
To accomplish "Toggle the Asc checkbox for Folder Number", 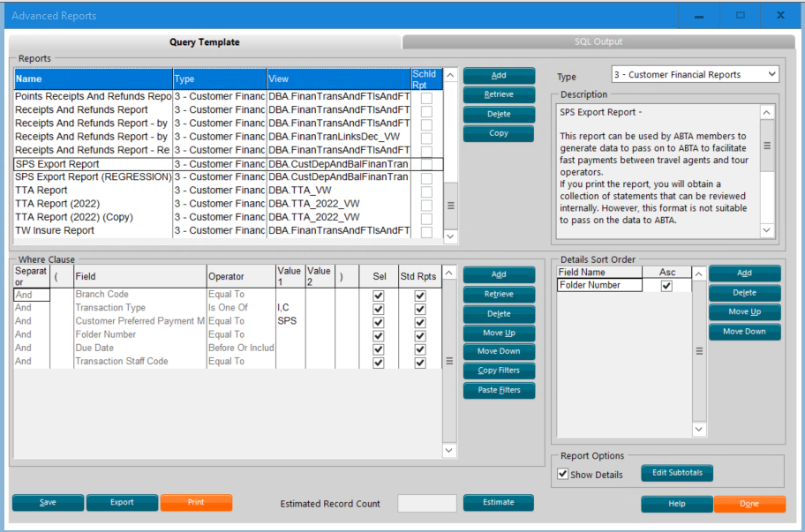I will pos(666,284).
